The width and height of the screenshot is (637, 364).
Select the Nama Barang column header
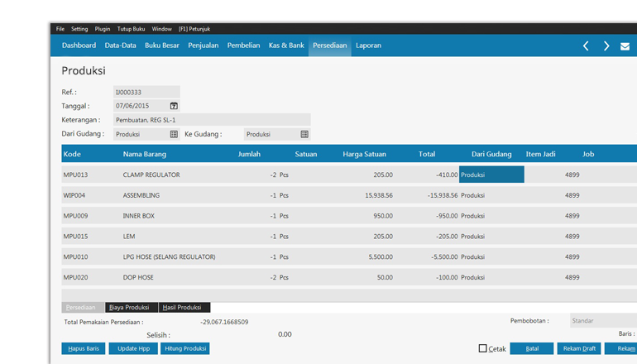click(145, 154)
